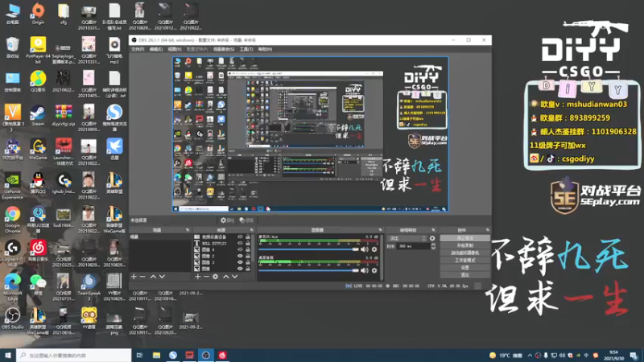Click the source Properties button above the docks
Image resolution: width=644 pixels, height=362 pixels.
(x=227, y=220)
